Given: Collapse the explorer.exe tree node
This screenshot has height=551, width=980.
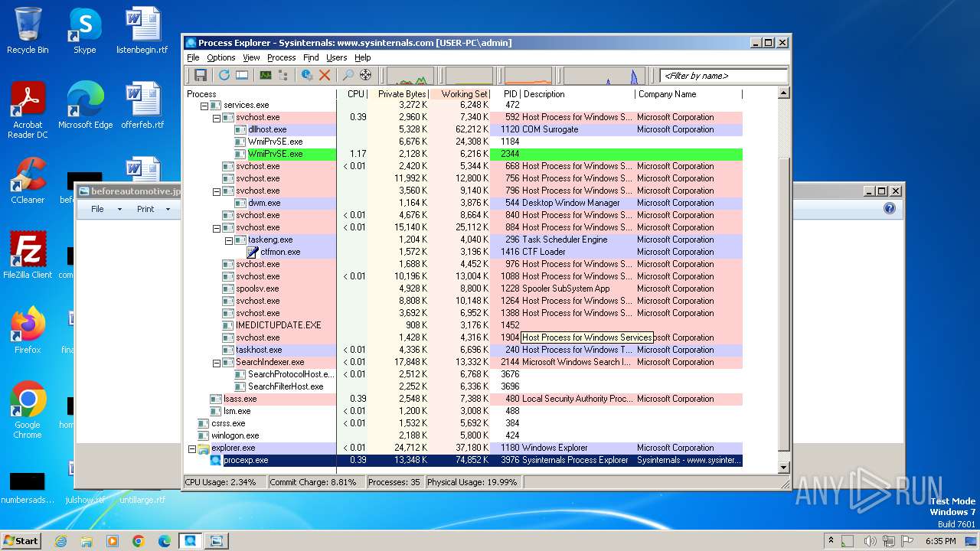Looking at the screenshot, I should [192, 448].
